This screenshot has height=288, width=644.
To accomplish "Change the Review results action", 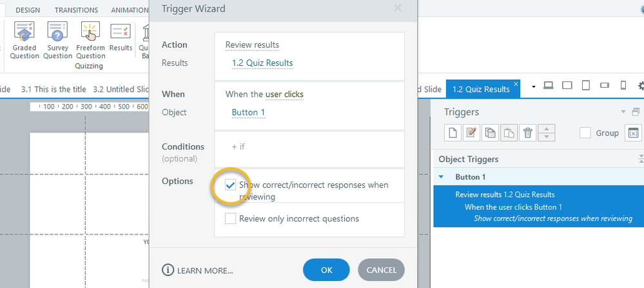I will click(252, 45).
